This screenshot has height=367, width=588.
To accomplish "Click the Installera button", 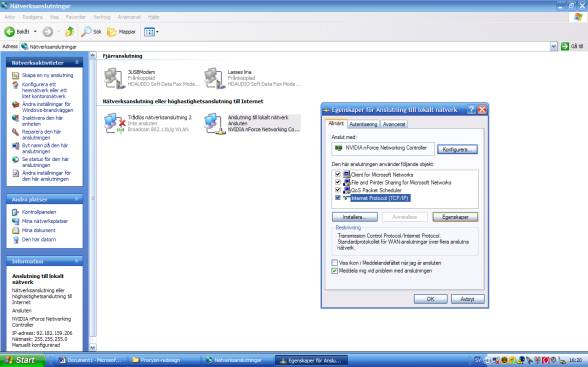I will coord(354,217).
